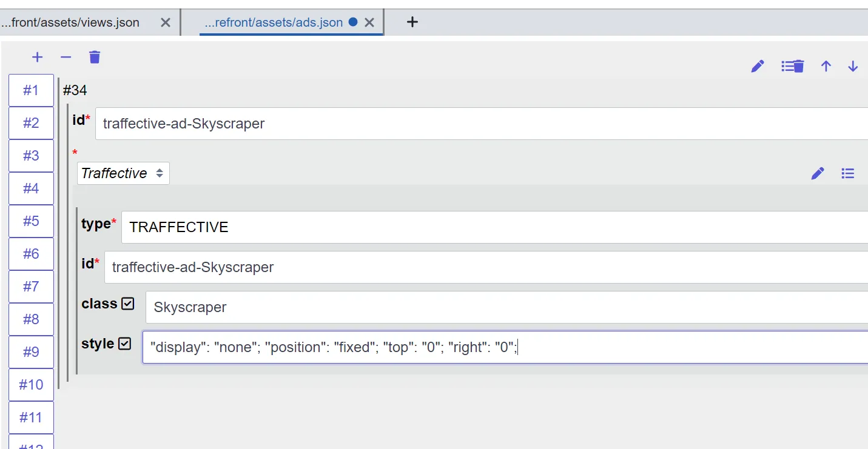Open the Traffective type dropdown
Image resolution: width=868 pixels, height=449 pixels.
point(123,173)
